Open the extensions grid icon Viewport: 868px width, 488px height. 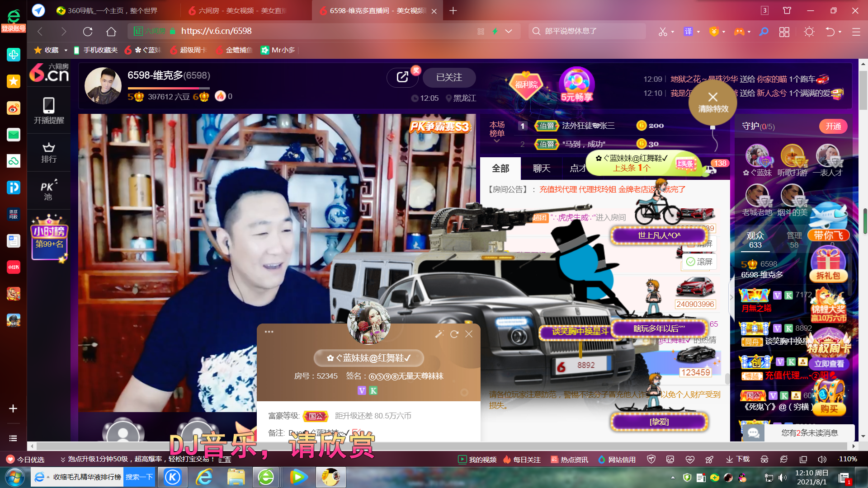click(784, 32)
